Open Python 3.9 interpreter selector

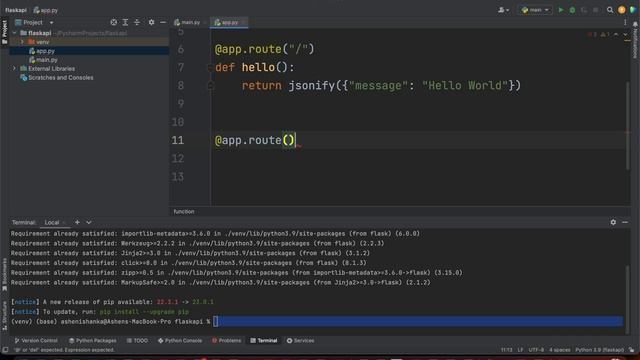[599, 350]
